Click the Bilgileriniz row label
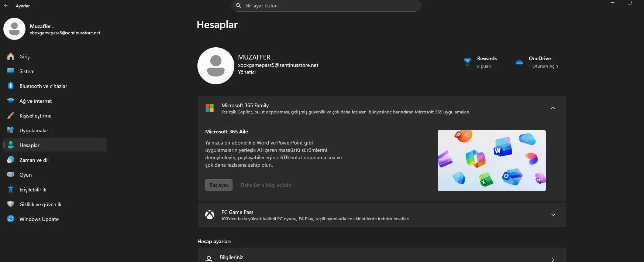The height and width of the screenshot is (262, 644). pos(231,257)
